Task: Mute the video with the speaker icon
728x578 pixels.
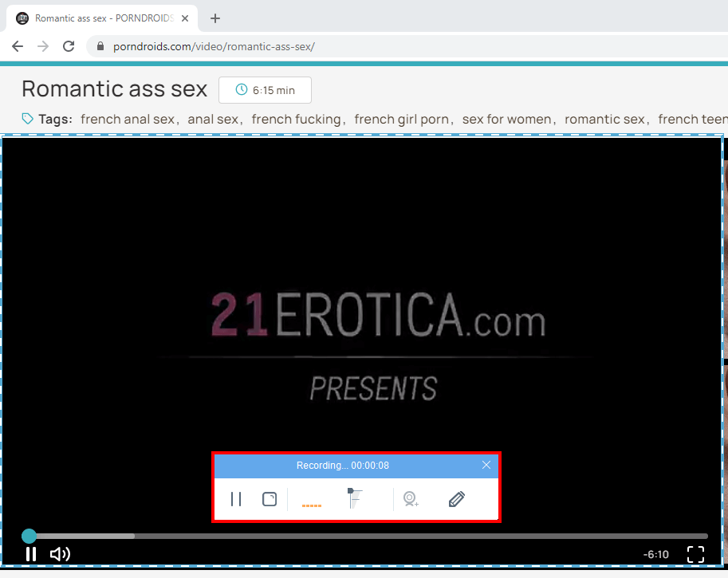Action: [x=60, y=554]
